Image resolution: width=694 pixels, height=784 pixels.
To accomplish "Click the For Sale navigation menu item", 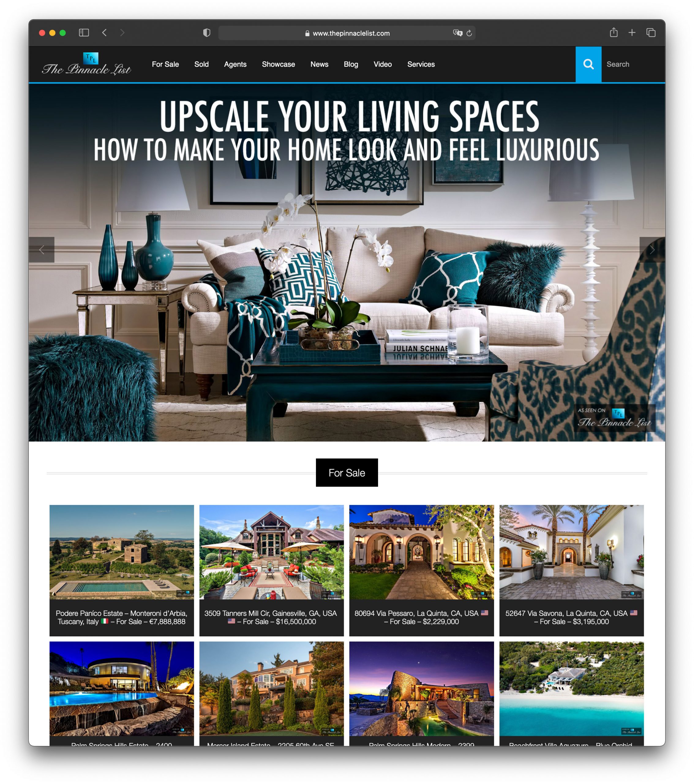I will (165, 64).
